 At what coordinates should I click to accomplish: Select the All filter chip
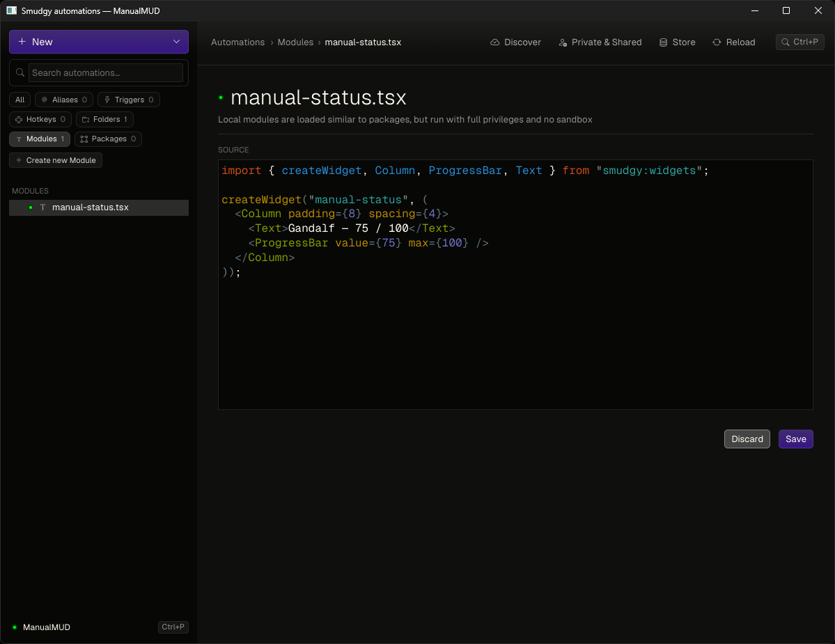19,100
